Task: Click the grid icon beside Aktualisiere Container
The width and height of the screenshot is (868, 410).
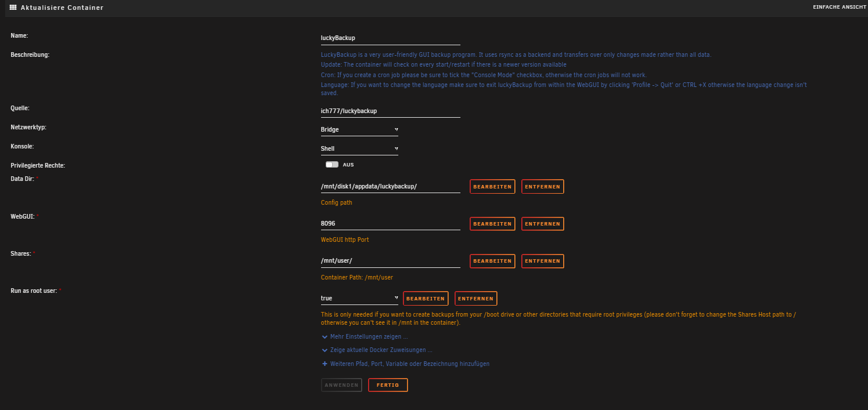Action: 13,8
